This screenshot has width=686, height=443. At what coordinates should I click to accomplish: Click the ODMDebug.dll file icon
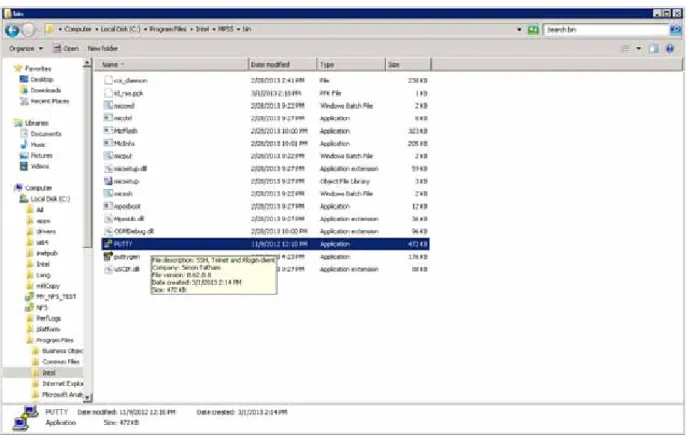pos(108,232)
